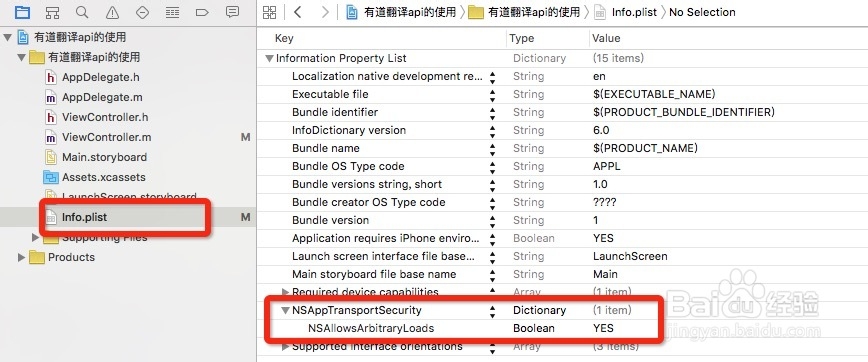Click the $(PRODUCT_NAME) value

point(645,148)
